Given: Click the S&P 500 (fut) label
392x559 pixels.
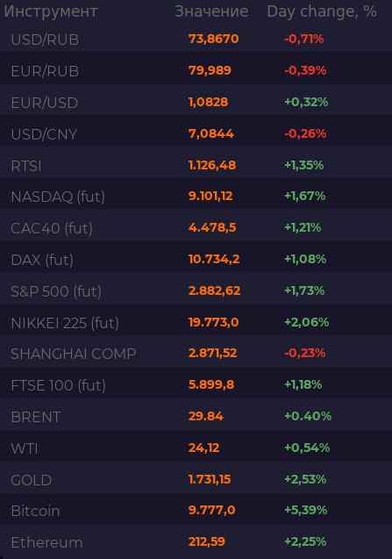Looking at the screenshot, I should (x=56, y=291).
